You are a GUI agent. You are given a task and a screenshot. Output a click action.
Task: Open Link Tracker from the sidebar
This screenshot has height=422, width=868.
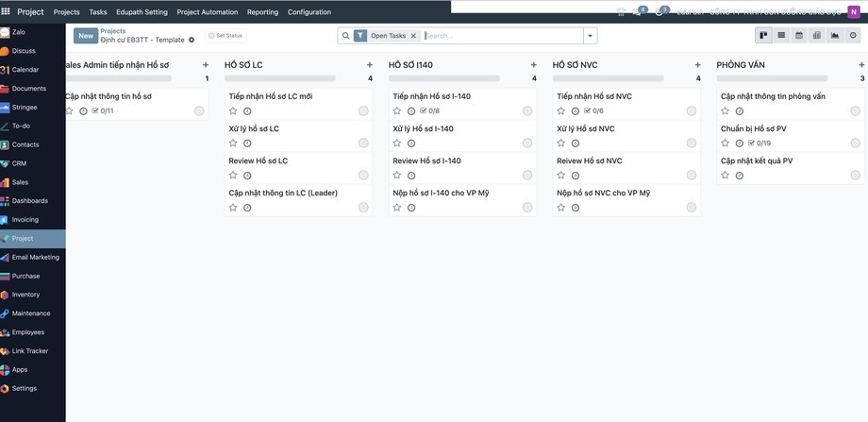33,351
